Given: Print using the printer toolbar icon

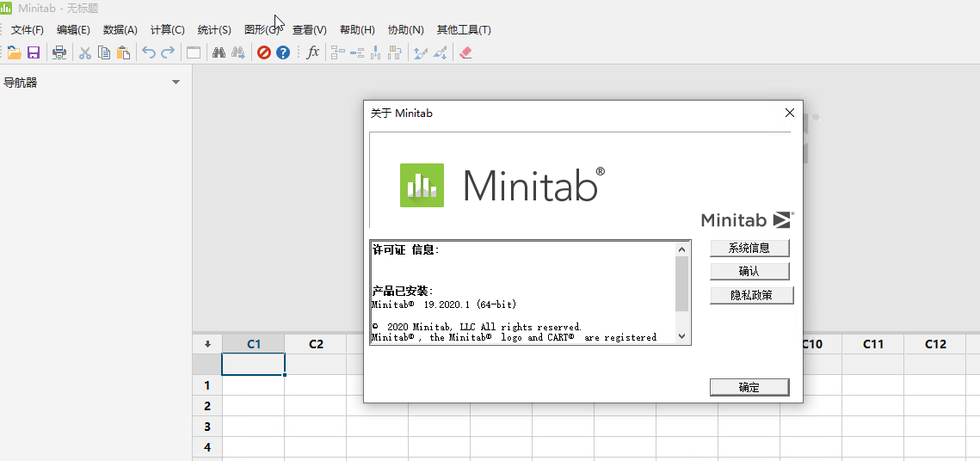Looking at the screenshot, I should [59, 52].
